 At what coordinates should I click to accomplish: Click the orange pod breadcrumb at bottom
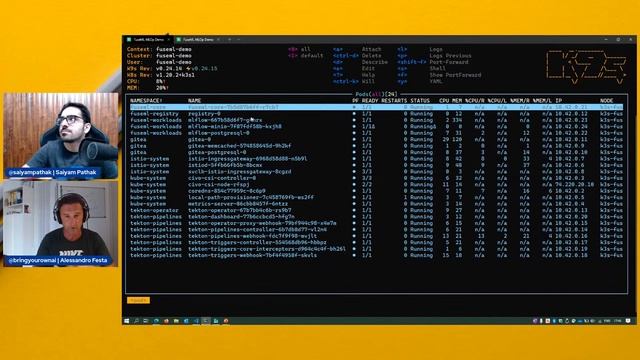pyautogui.click(x=138, y=300)
